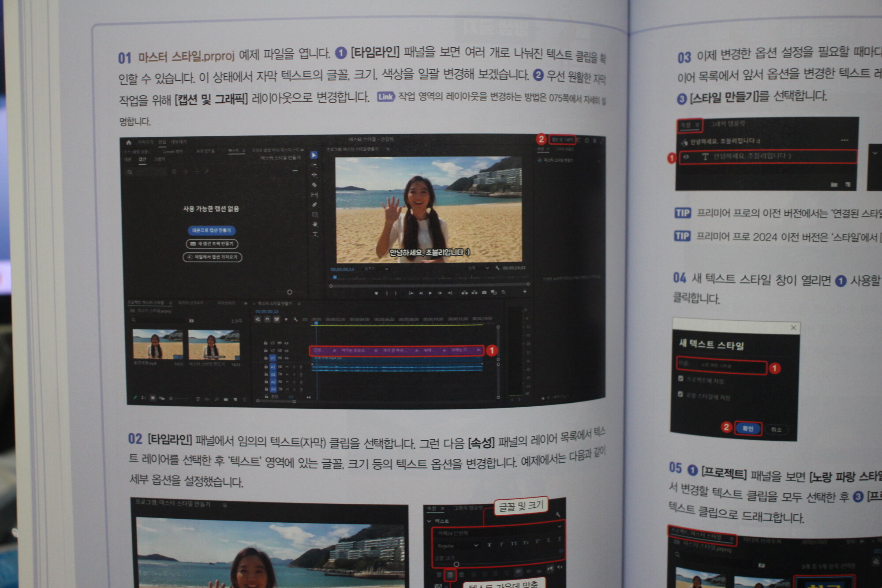
Task: Click the font size (글꼴 크기) slider handle
Action: point(456,564)
